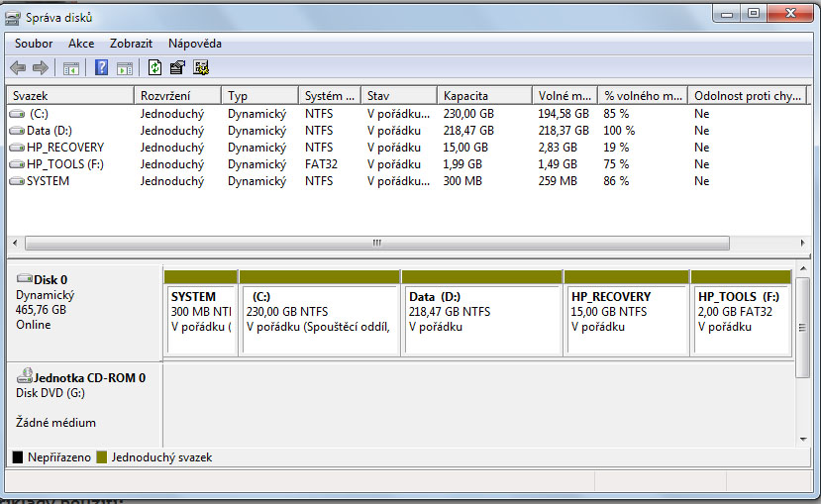Viewport: 821px width, 504px height.
Task: Click the 300 MB capacity cell
Action: click(x=462, y=181)
